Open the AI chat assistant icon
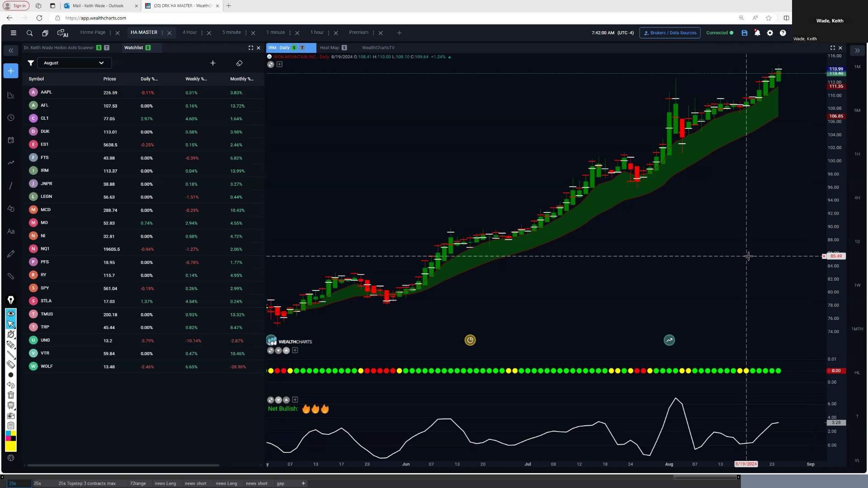Image resolution: width=868 pixels, height=488 pixels. [62, 33]
